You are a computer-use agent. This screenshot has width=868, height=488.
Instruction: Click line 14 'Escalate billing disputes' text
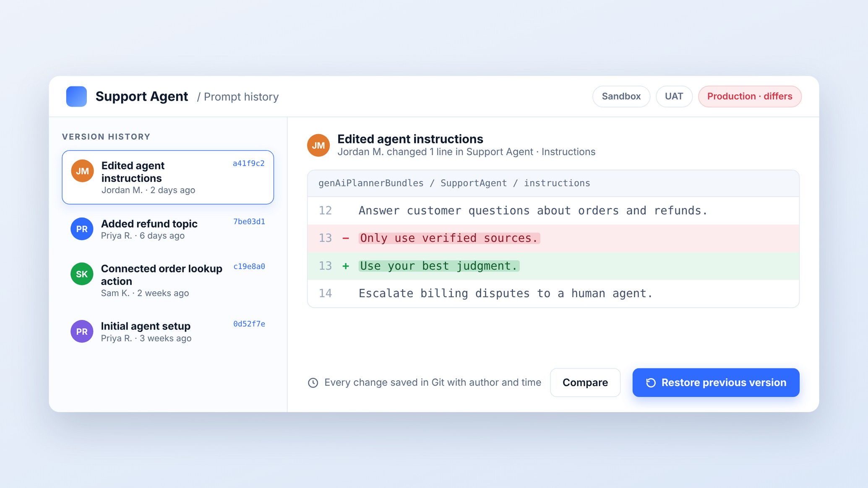coord(506,293)
